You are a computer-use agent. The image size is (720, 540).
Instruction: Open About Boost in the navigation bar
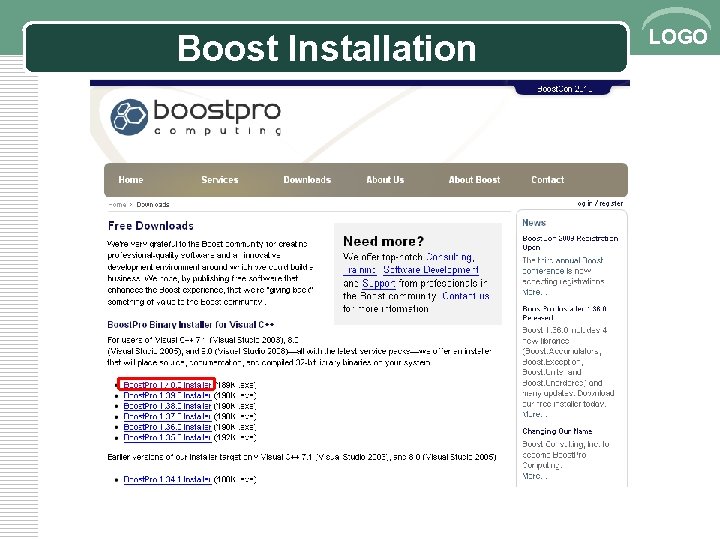[474, 180]
